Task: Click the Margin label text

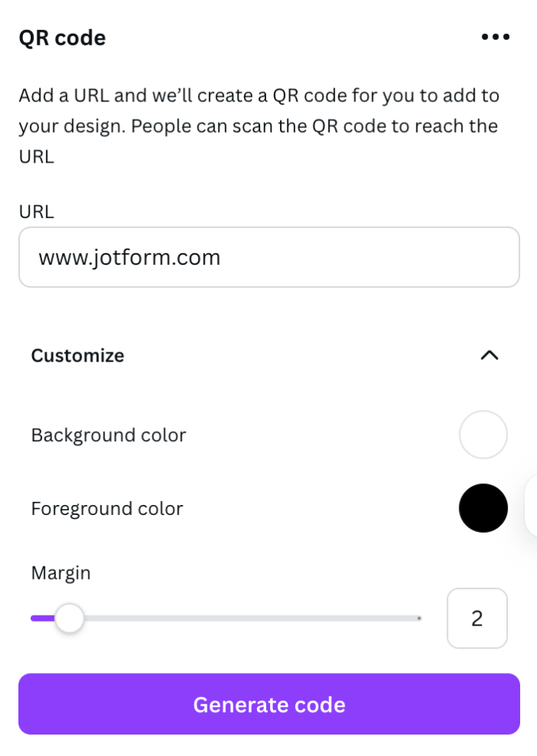Action: 60,573
